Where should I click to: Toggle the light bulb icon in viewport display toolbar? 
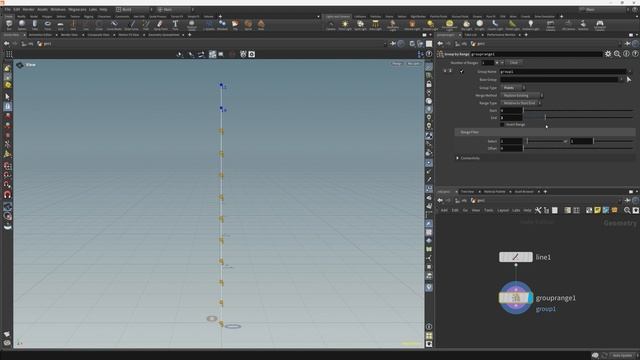click(429, 118)
